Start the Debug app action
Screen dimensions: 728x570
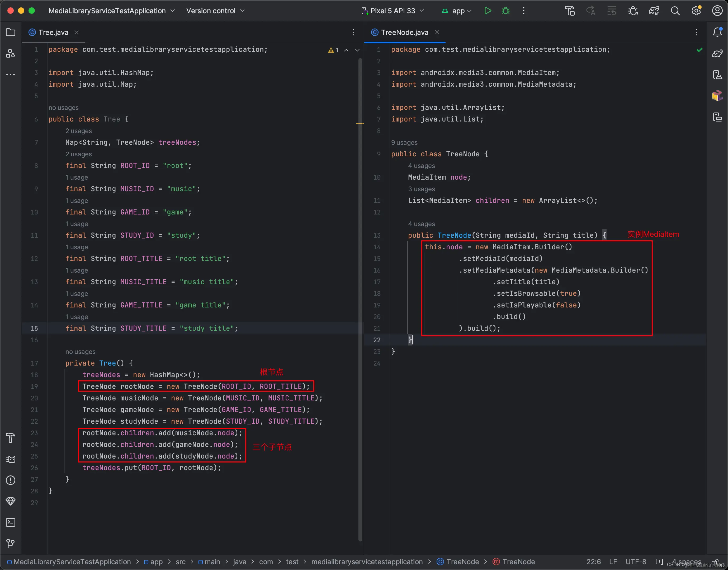coord(505,11)
